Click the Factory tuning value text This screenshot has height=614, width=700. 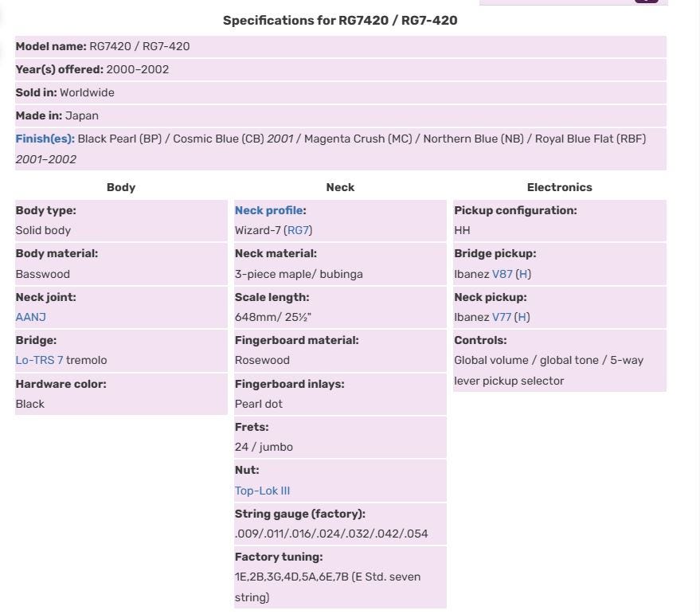click(327, 587)
